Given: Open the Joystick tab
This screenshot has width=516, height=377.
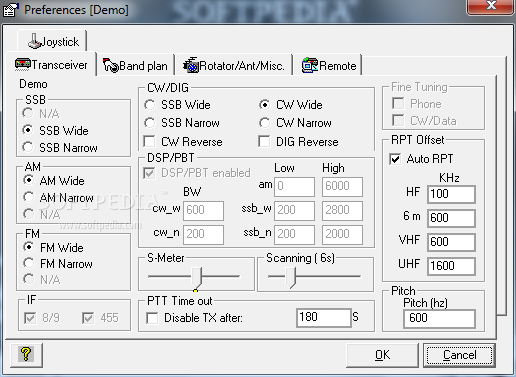Looking at the screenshot, I should coord(53,41).
